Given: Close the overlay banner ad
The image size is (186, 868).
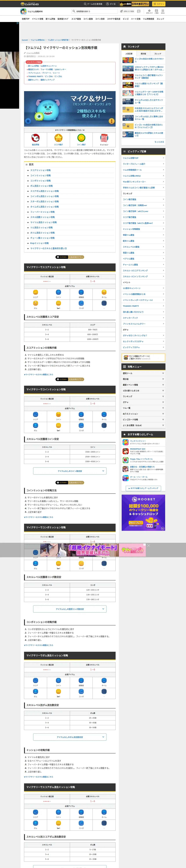Looking at the screenshot, I should [148, 545].
